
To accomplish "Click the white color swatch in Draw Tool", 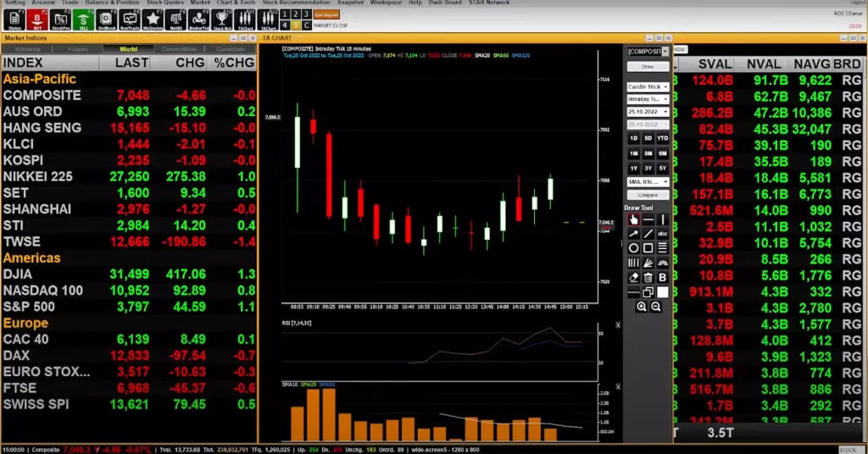I will [663, 292].
